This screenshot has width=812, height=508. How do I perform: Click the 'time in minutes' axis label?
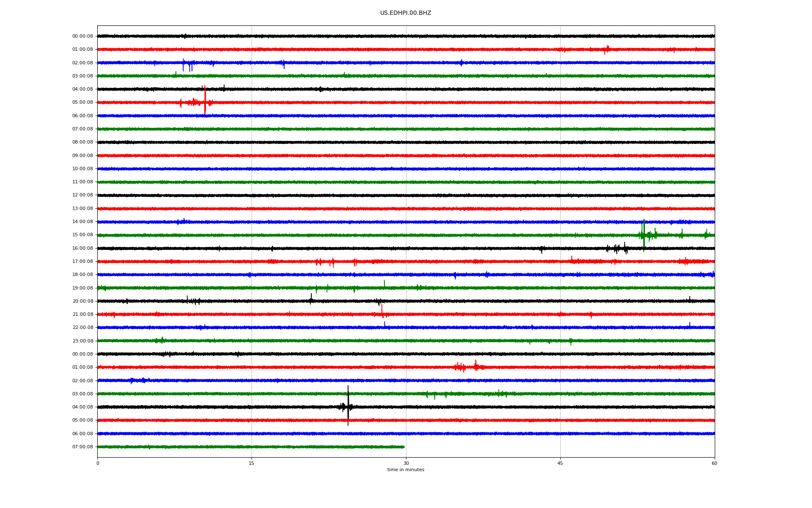405,470
